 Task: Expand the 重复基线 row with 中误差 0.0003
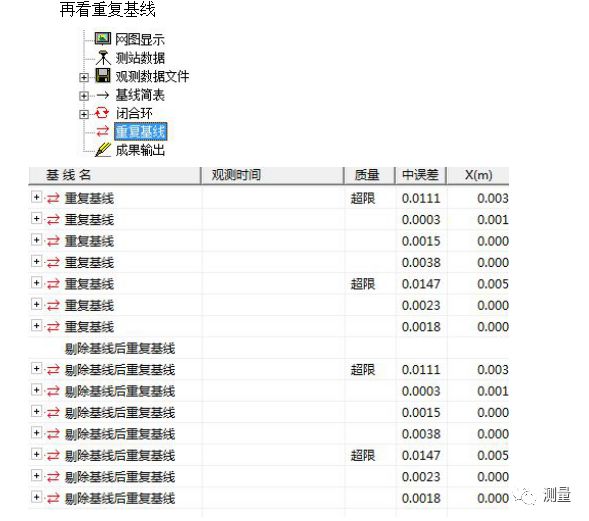click(36, 218)
